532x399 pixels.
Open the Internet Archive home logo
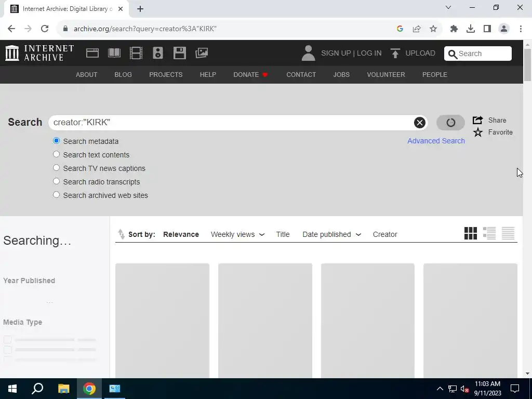tap(39, 53)
